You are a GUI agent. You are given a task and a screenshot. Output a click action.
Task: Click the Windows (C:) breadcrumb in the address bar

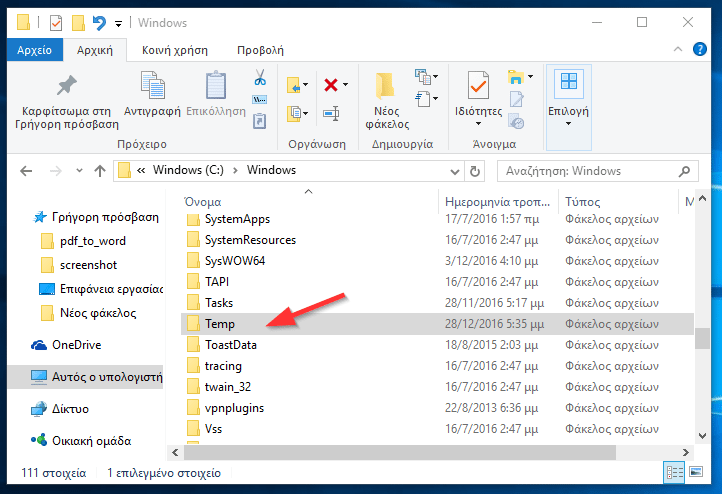tap(188, 170)
